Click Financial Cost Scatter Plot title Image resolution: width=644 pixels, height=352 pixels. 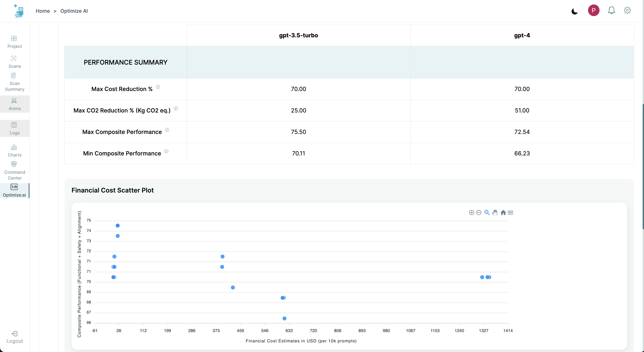pos(112,190)
